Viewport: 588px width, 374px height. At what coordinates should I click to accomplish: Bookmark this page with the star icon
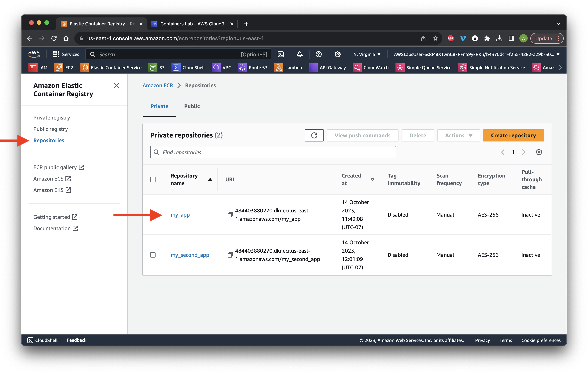(435, 38)
